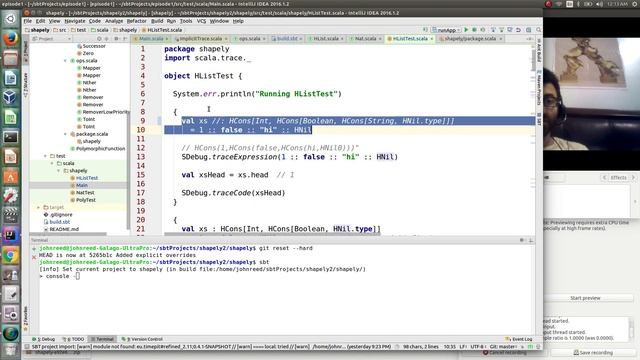Click Save recording in the recorder window
Viewport: 640px width, 360px height.
tap(593, 353)
